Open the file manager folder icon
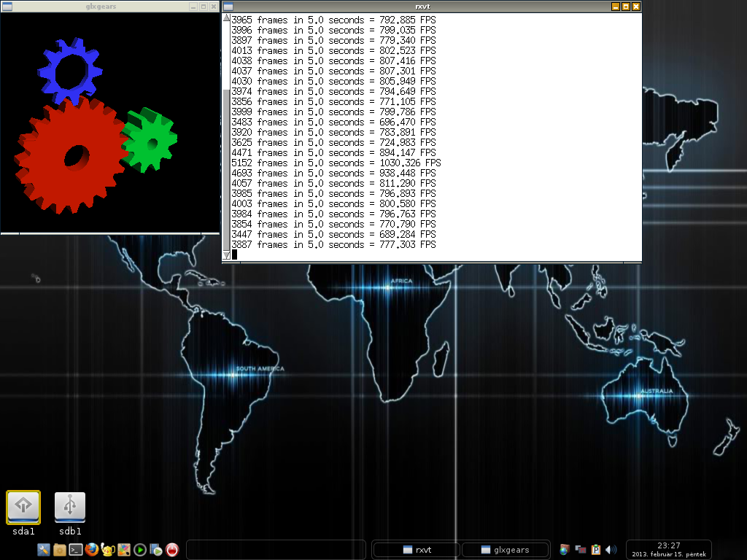 coord(60,550)
